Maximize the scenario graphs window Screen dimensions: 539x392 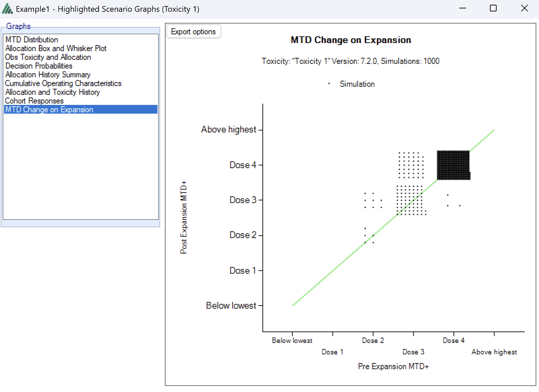[493, 8]
